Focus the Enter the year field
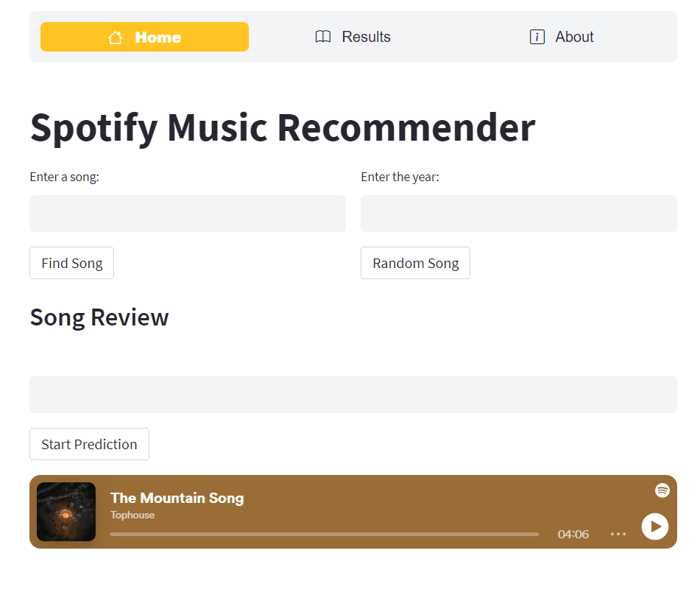 pos(518,214)
